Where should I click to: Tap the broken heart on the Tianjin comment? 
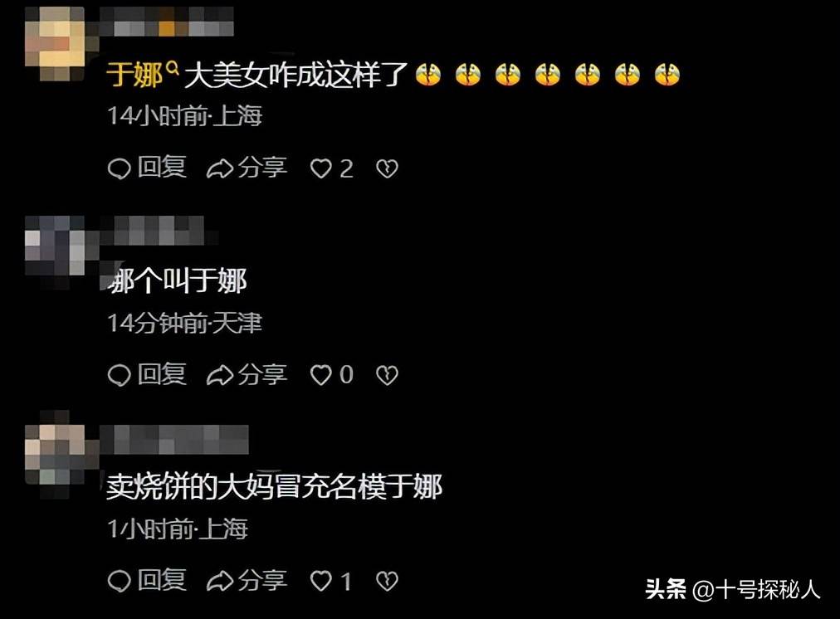coord(387,375)
